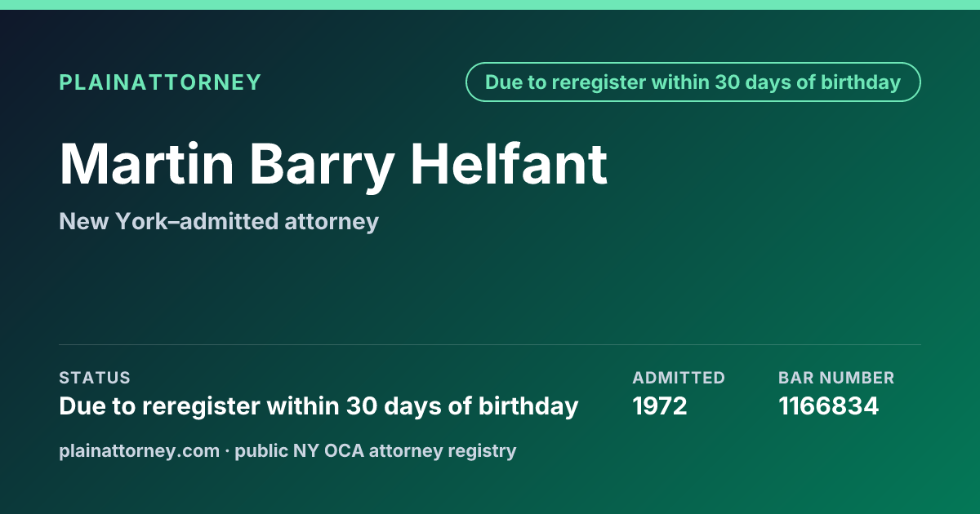
Task: Select the admission year 1972
Action: (x=660, y=406)
